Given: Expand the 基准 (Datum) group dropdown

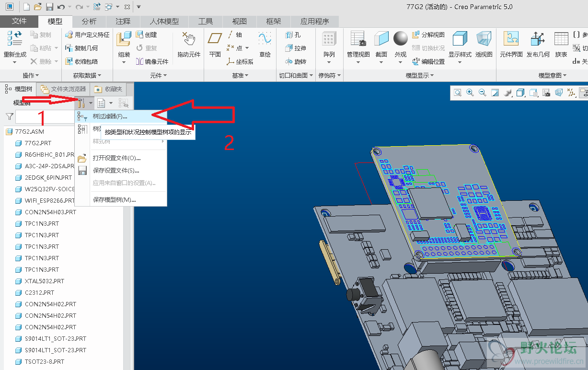Looking at the screenshot, I should [241, 75].
